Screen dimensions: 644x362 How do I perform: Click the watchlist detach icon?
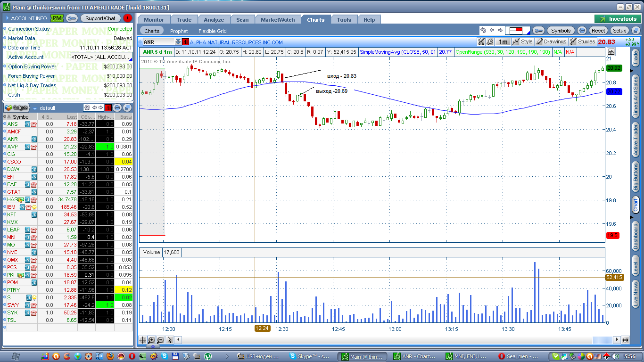click(x=128, y=107)
